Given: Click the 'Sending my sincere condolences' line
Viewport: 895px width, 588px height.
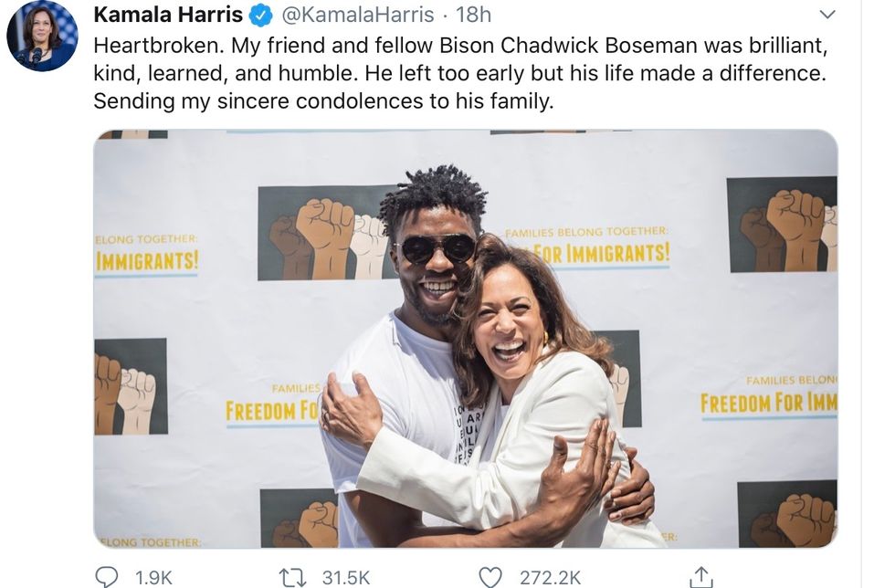Looking at the screenshot, I should pos(323,101).
